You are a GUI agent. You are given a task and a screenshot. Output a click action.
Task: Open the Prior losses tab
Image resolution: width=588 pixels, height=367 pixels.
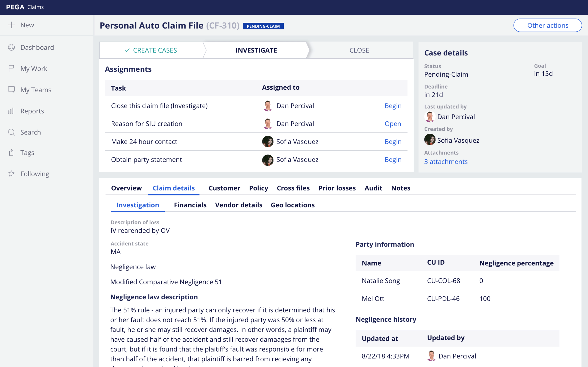point(337,188)
